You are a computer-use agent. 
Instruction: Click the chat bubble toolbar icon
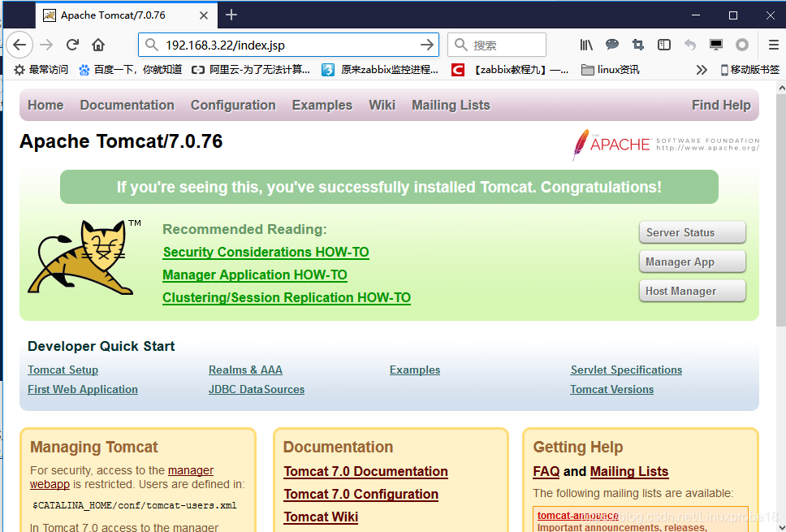click(612, 45)
